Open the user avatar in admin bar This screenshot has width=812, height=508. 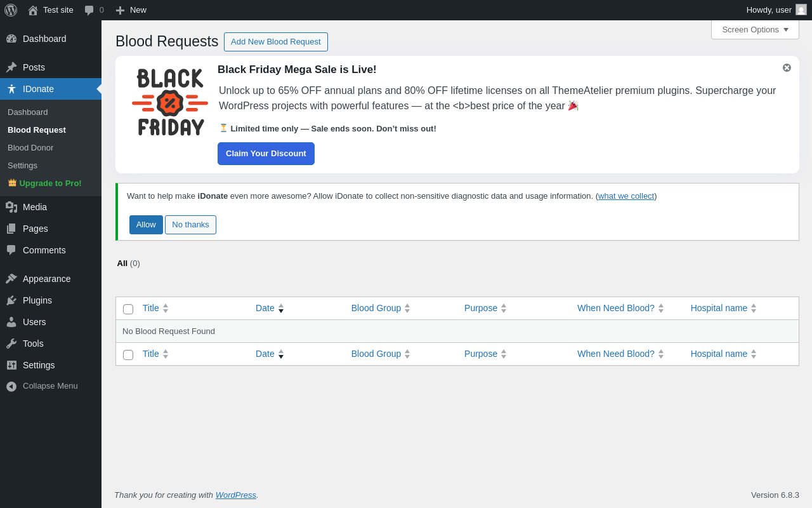801,10
